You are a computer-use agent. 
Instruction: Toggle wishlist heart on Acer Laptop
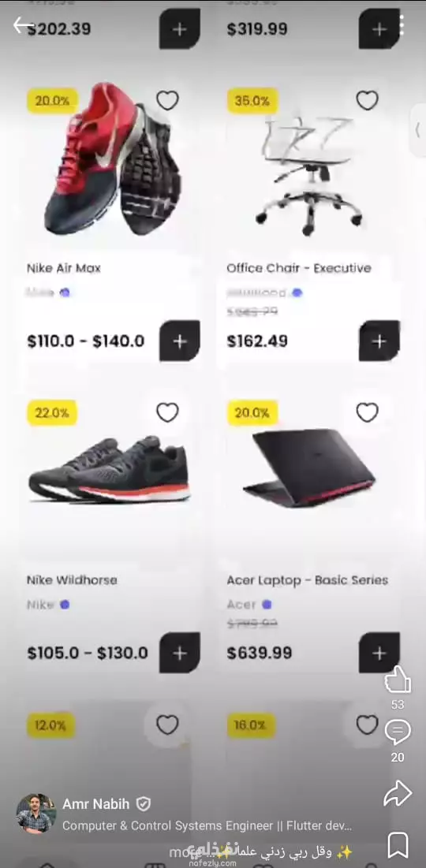coord(367,413)
